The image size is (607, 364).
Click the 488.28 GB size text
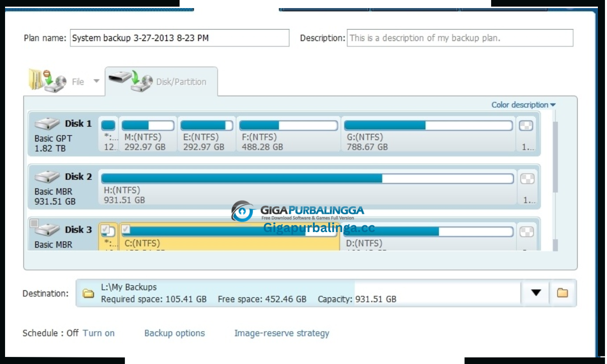pyautogui.click(x=262, y=147)
